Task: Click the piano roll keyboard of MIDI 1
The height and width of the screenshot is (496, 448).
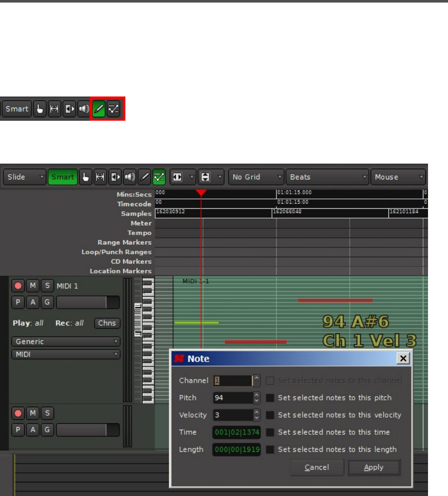Action: (148, 340)
